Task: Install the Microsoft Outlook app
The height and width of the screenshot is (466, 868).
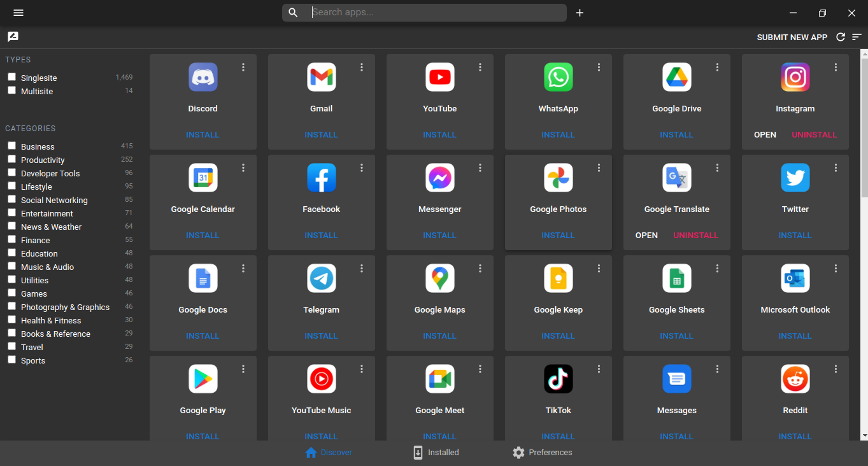Action: (x=795, y=336)
